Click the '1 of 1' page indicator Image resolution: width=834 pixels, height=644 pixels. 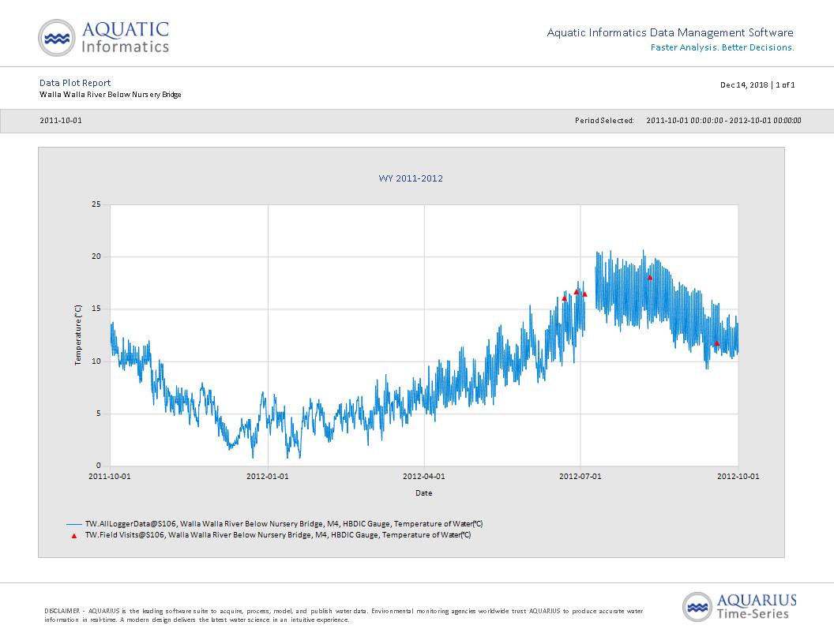pos(786,85)
